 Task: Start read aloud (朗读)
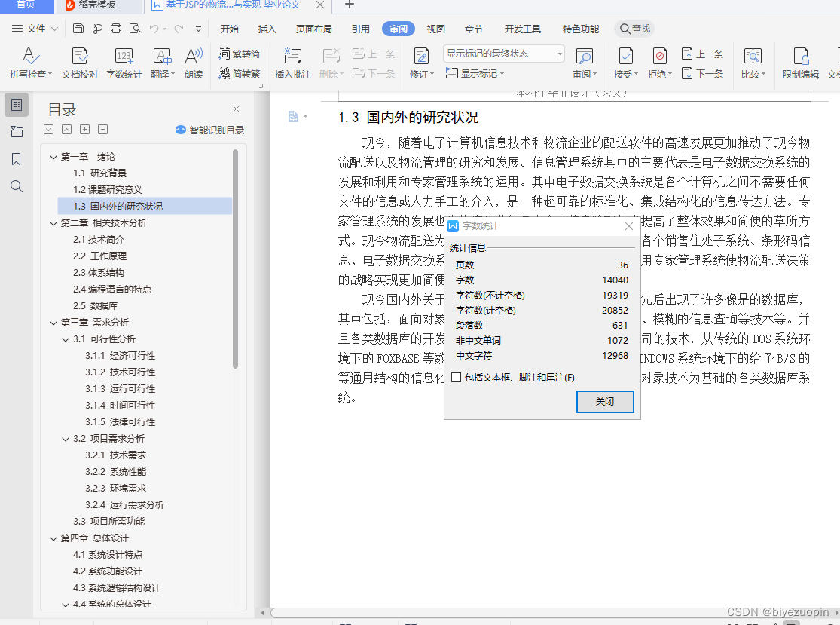click(194, 63)
